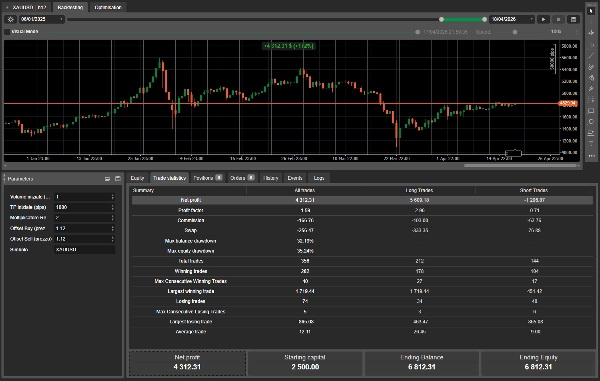
Task: Open the History tab
Action: click(271, 178)
